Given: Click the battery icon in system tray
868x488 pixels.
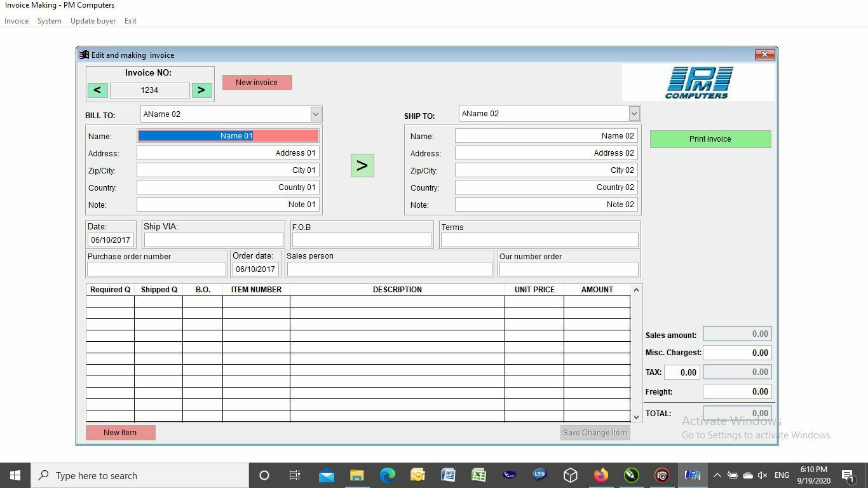Looking at the screenshot, I should tap(733, 475).
